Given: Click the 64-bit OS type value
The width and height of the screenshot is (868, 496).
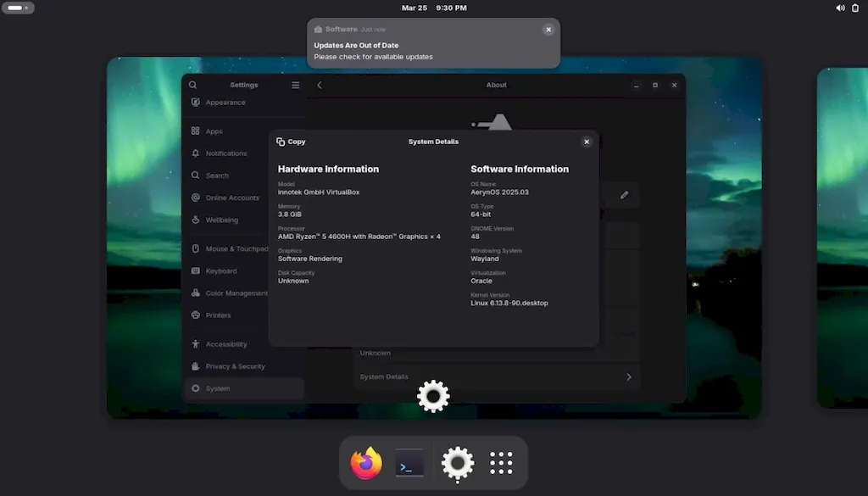Looking at the screenshot, I should pos(481,215).
